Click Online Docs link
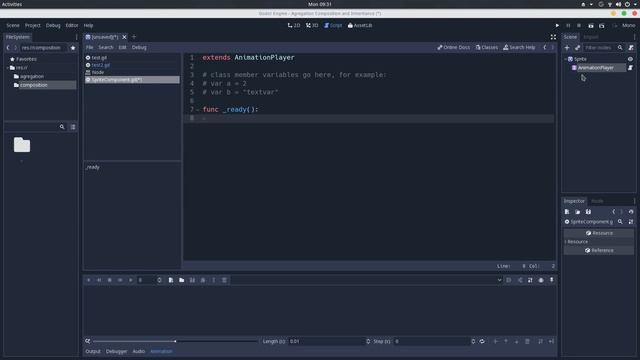 pos(453,47)
